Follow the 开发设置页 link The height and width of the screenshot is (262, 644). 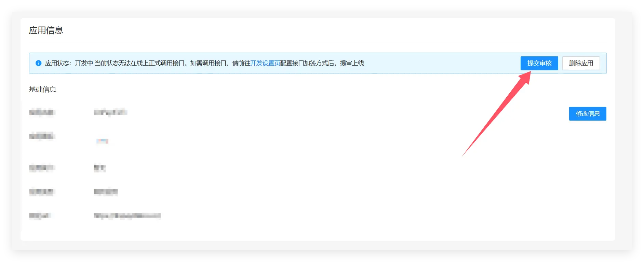click(x=265, y=63)
